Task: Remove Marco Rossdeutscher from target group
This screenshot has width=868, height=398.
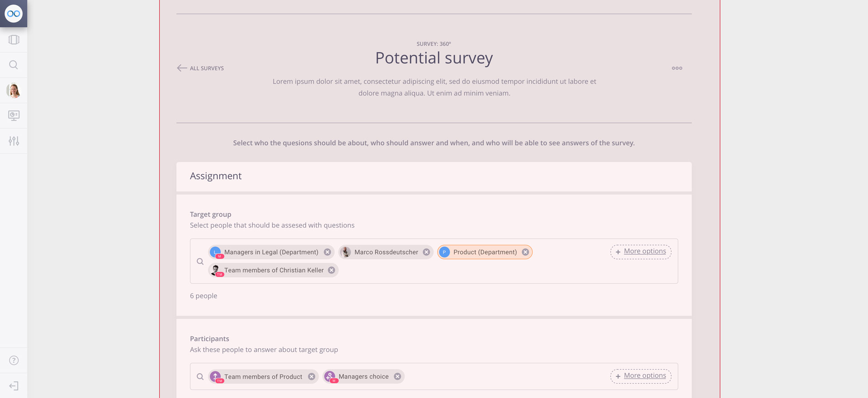Action: click(x=426, y=252)
